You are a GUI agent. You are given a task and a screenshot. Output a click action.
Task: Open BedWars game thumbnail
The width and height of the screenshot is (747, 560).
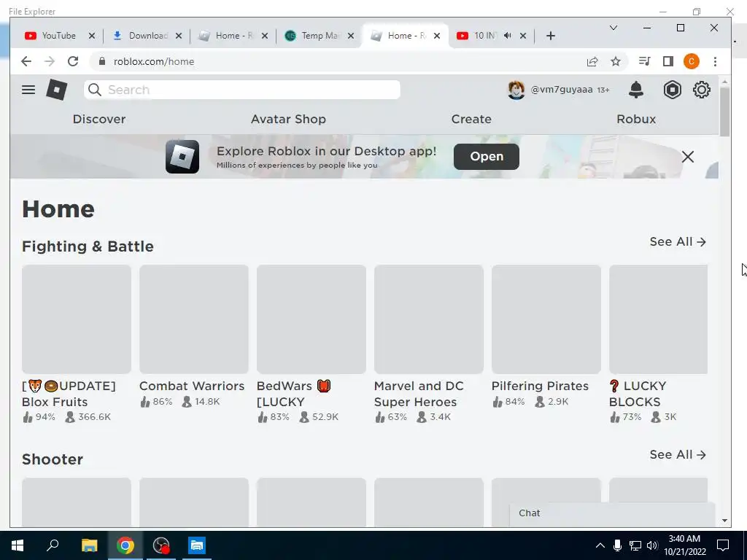[311, 319]
